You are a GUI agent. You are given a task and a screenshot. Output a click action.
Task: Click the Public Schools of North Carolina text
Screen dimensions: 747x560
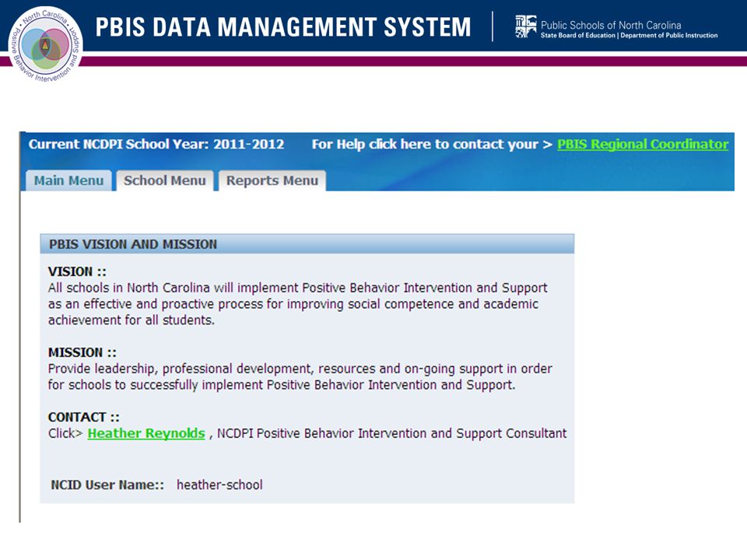611,25
